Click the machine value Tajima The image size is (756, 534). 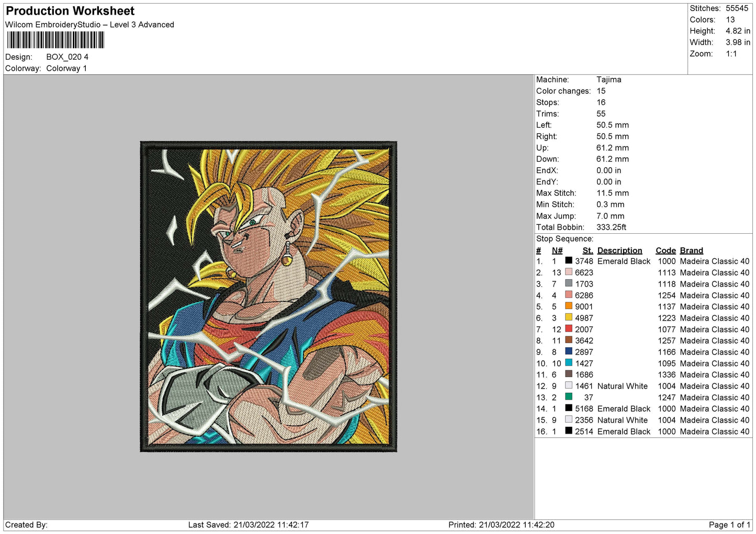pyautogui.click(x=609, y=79)
